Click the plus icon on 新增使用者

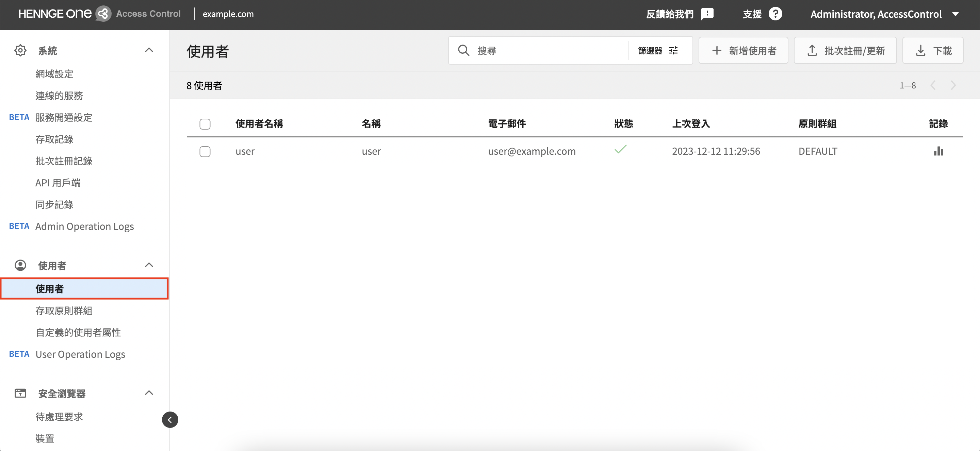[717, 50]
